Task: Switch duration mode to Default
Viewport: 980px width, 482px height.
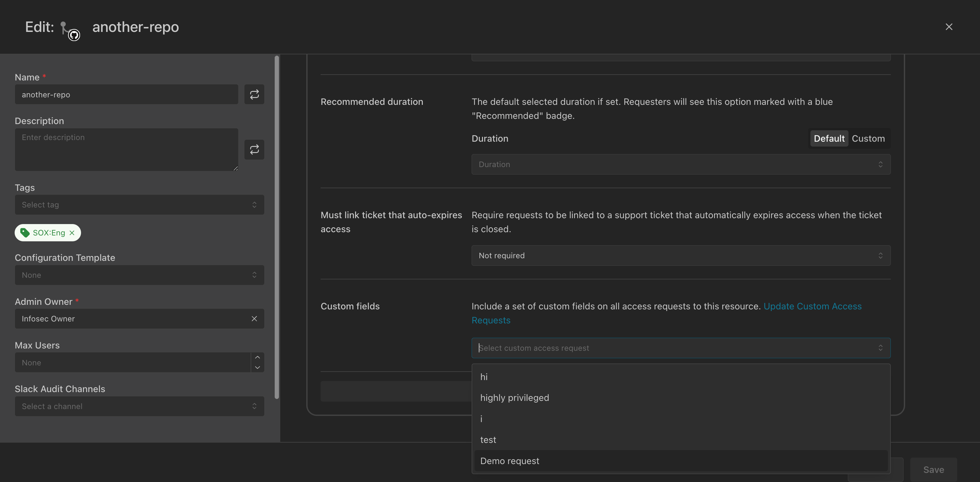Action: tap(829, 138)
